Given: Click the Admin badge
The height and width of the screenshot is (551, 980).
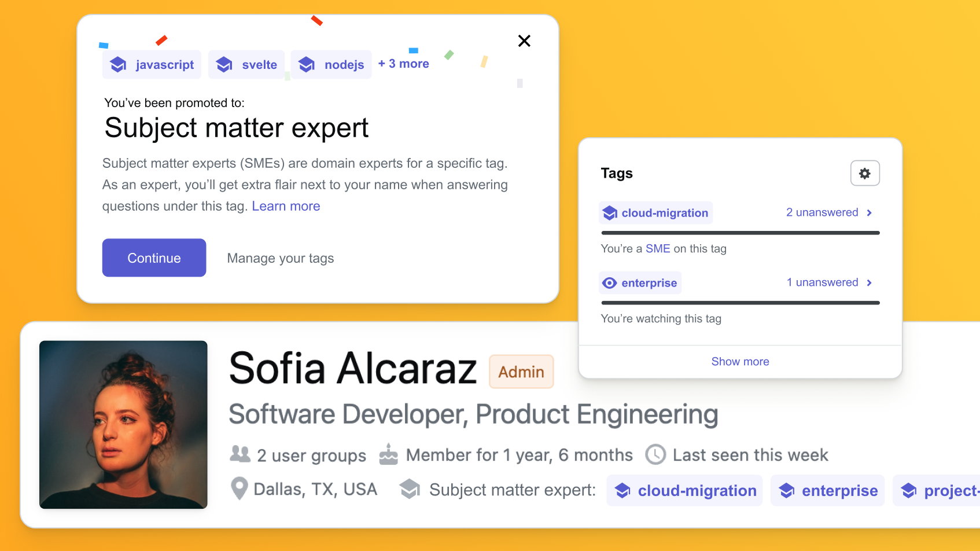Looking at the screenshot, I should point(521,372).
